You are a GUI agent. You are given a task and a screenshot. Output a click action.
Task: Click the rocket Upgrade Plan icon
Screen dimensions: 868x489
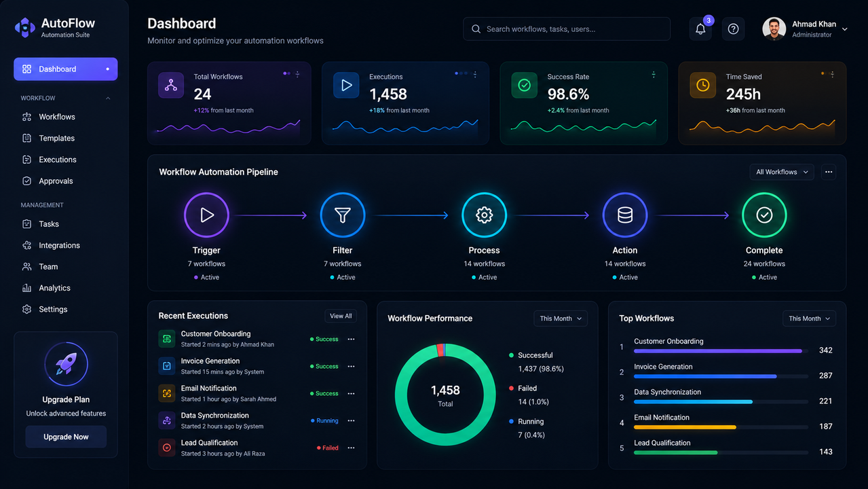click(x=66, y=364)
